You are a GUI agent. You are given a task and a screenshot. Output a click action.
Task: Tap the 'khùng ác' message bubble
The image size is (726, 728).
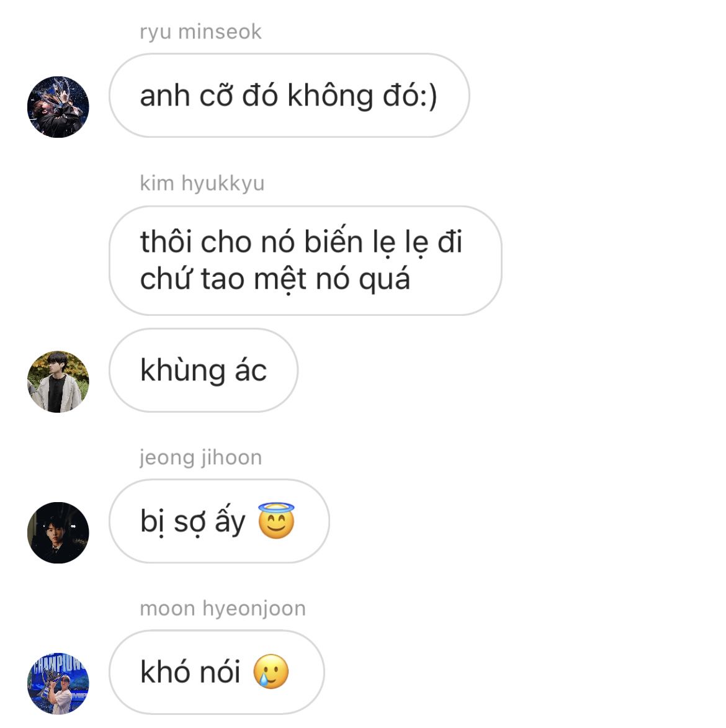(204, 370)
